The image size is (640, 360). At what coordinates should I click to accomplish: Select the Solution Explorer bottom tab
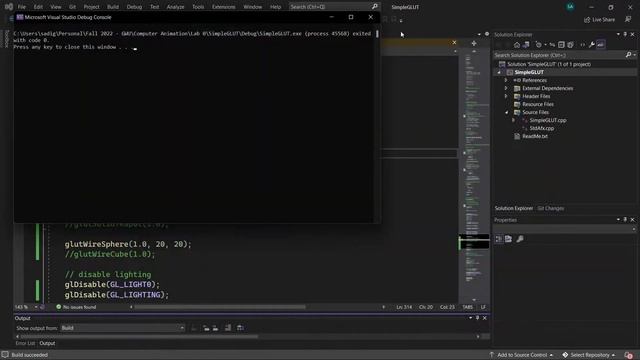tap(513, 208)
